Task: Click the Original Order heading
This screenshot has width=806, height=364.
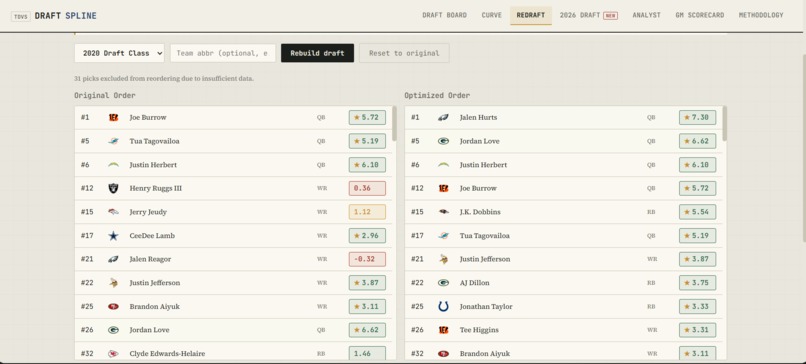Action: point(105,95)
